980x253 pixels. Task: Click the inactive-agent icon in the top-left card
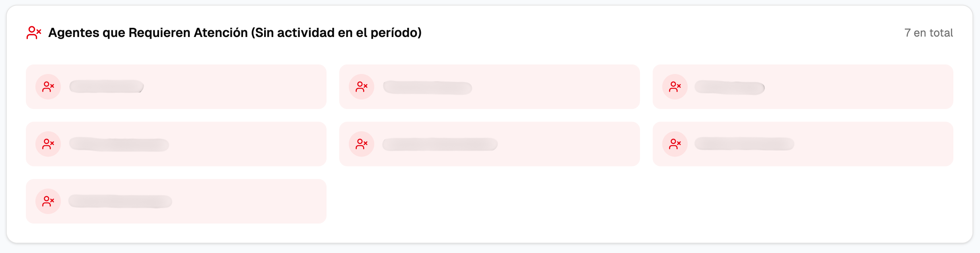pos(48,87)
